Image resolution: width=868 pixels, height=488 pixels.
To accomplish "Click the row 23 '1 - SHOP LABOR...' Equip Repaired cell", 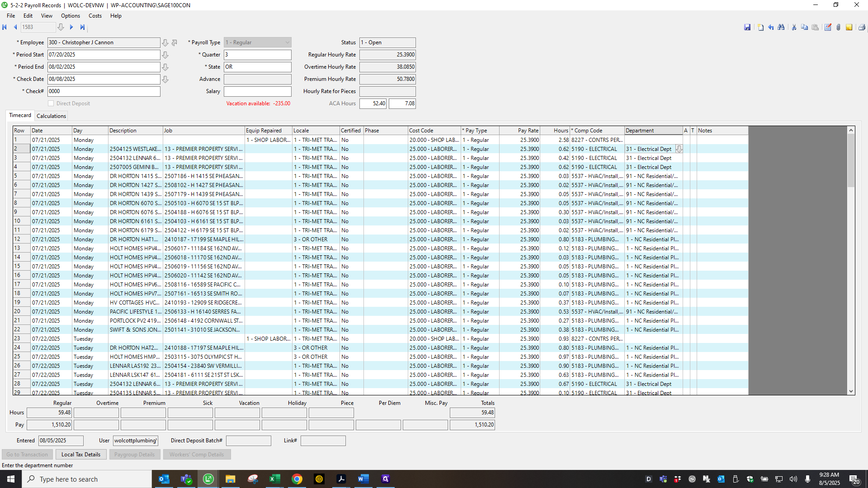I will coord(269,339).
